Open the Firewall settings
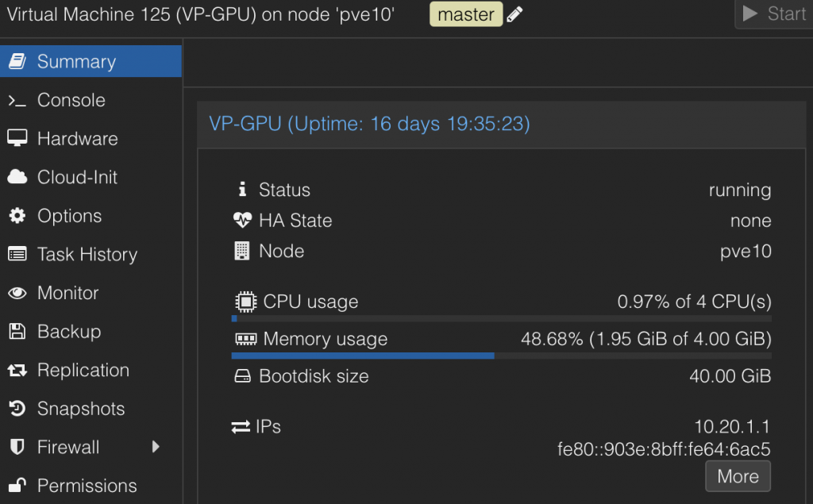The width and height of the screenshot is (813, 504). point(68,448)
